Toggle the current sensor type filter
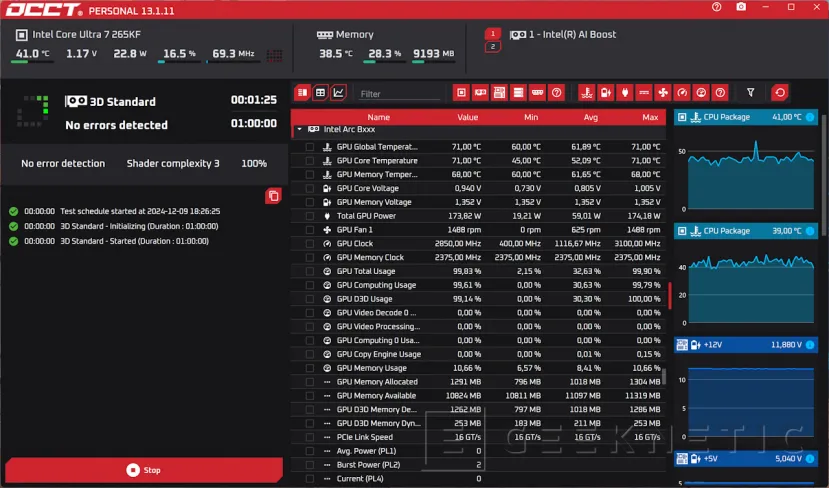The height and width of the screenshot is (488, 829). [643, 93]
